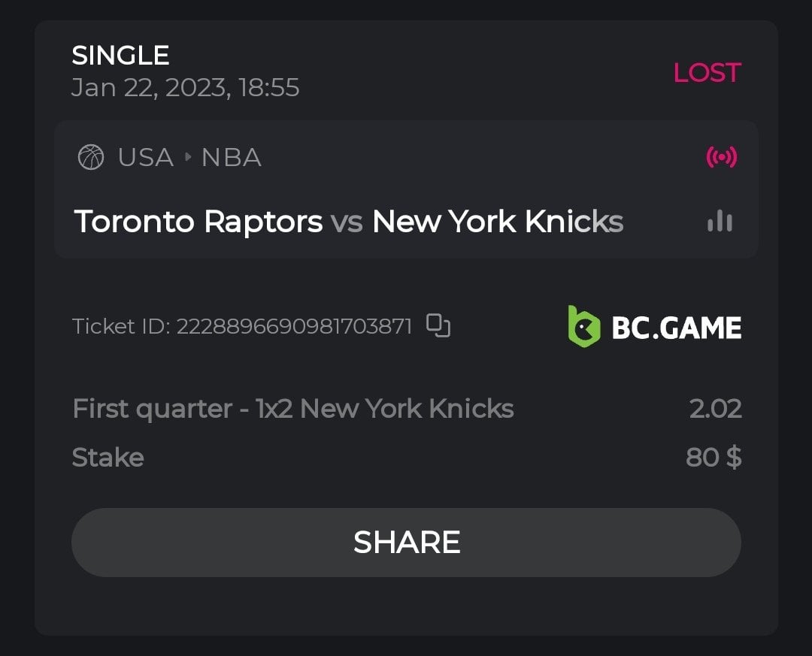Open match statistics bar chart icon

[x=720, y=222]
